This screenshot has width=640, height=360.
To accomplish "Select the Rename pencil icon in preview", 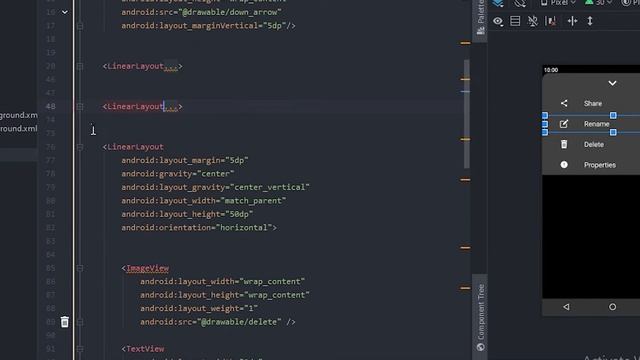I will click(x=564, y=124).
